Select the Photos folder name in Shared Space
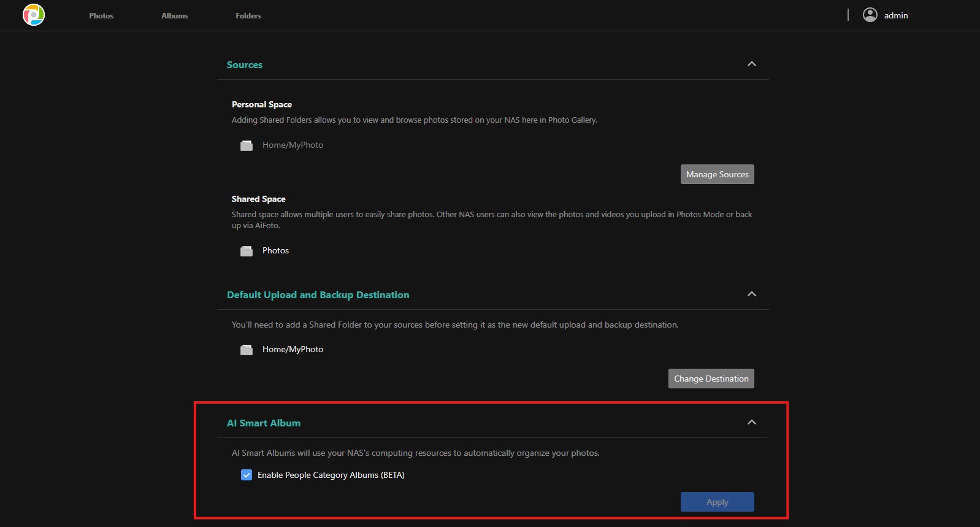This screenshot has width=980, height=527. click(275, 251)
